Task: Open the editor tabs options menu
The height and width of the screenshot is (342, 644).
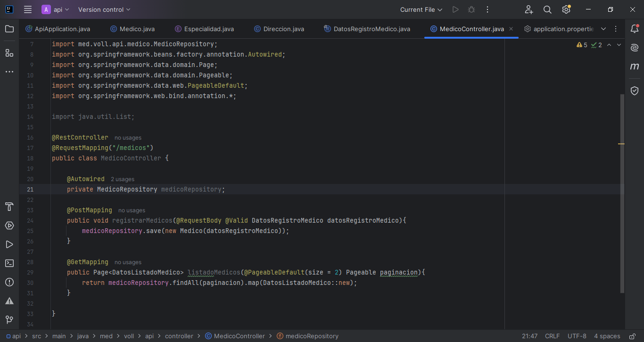Action: [x=616, y=29]
